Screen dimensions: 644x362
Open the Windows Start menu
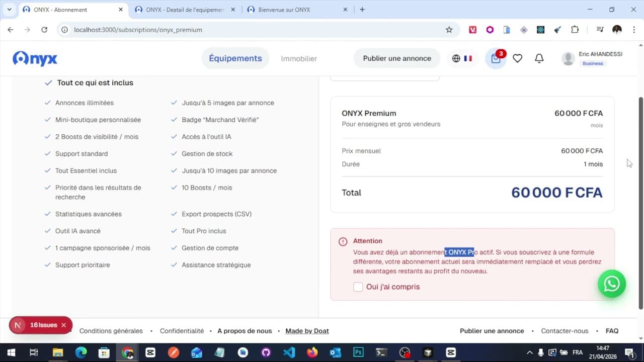point(11,352)
